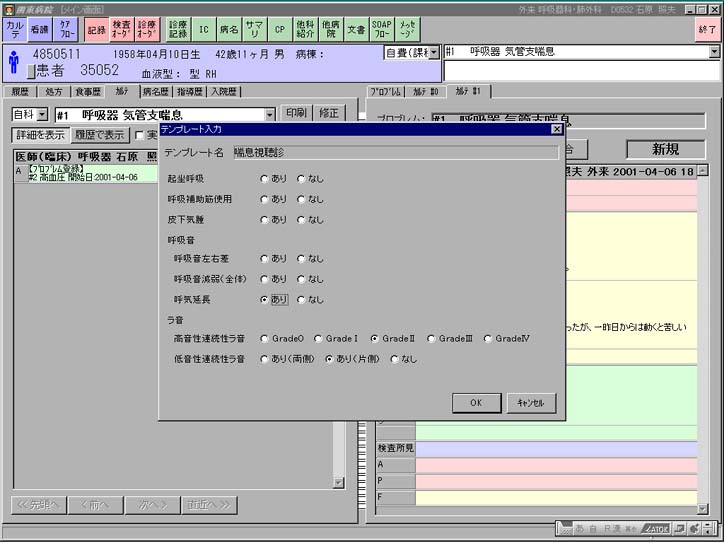Image resolution: width=724 pixels, height=543 pixels.
Task: Open the SOAP フロー toolbar button
Action: pos(382,30)
